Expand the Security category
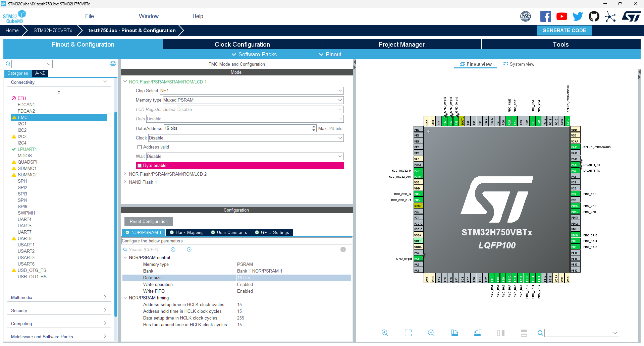This screenshot has height=346, width=644. pos(105,310)
